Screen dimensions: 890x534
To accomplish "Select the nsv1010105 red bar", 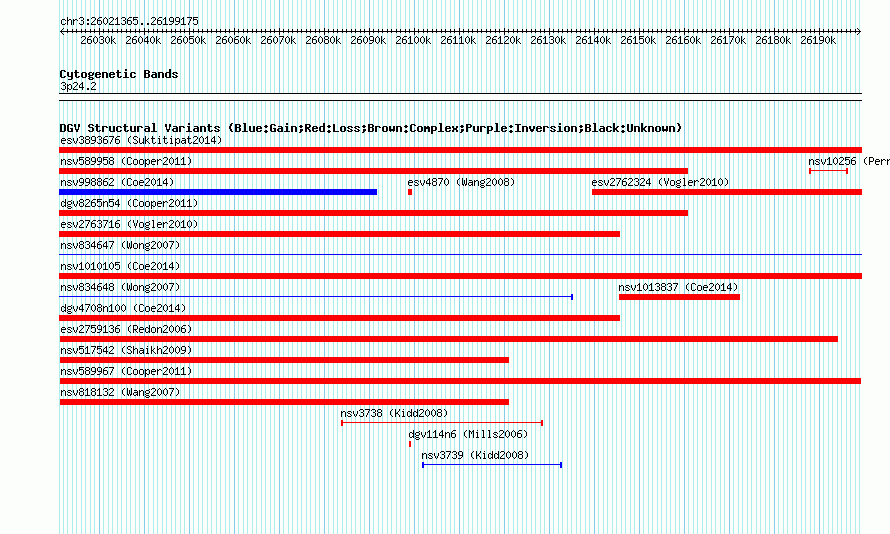I will coord(460,276).
